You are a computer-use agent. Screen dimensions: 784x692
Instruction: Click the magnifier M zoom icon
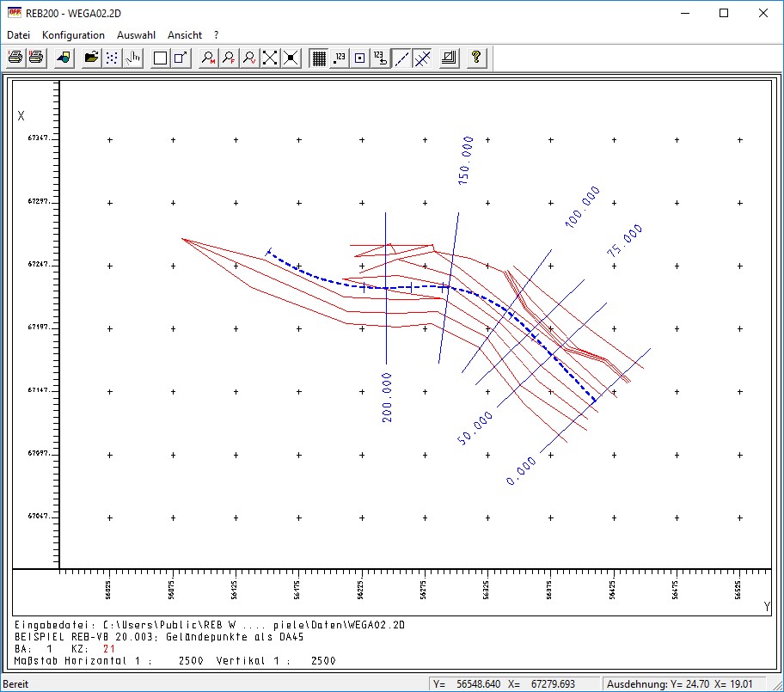tap(208, 58)
